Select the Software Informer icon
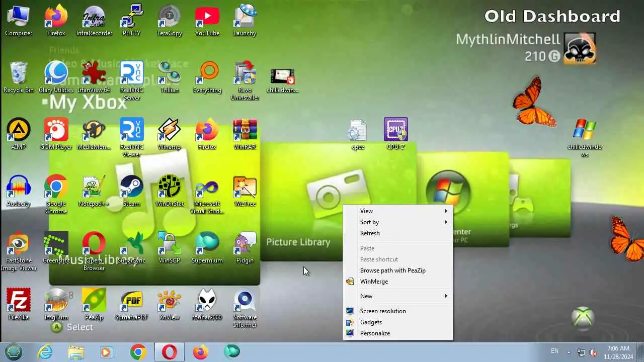The image size is (644, 362). point(245,308)
